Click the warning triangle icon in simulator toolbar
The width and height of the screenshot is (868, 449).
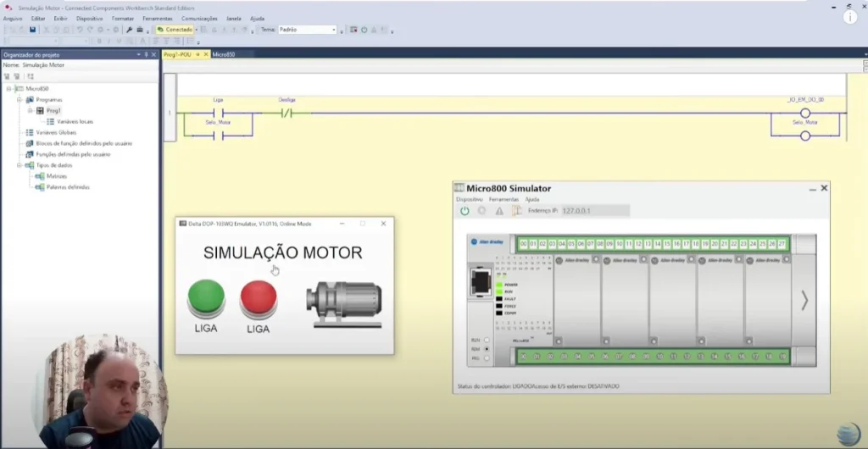tap(499, 211)
